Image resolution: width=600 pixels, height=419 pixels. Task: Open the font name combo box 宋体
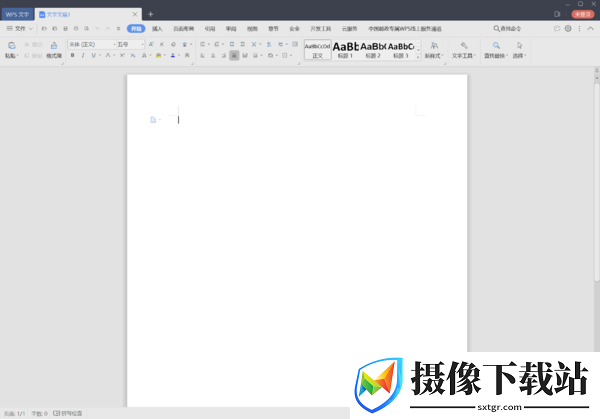(91, 44)
